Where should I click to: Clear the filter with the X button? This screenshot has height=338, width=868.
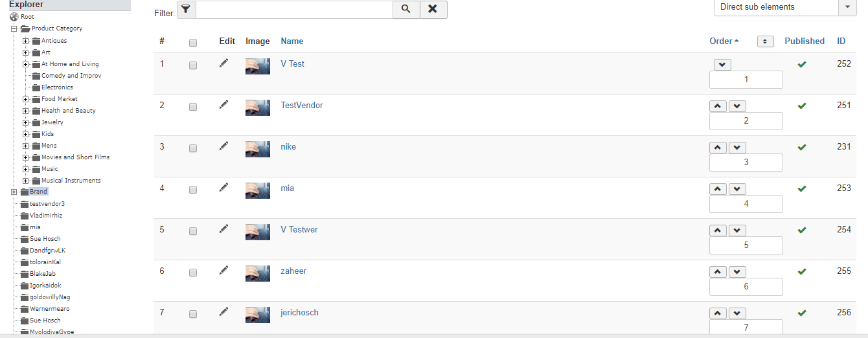pos(433,9)
